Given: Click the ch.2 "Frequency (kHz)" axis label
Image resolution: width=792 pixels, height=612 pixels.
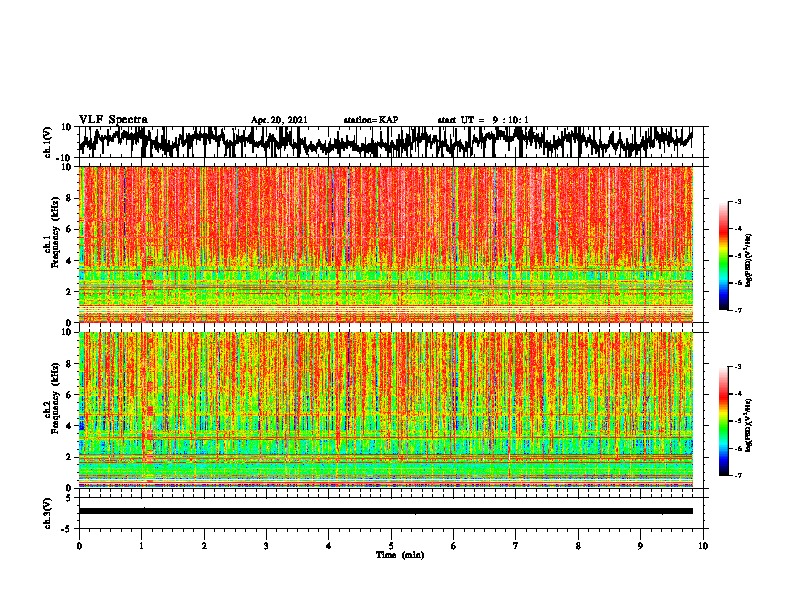Looking at the screenshot, I should click(55, 398).
